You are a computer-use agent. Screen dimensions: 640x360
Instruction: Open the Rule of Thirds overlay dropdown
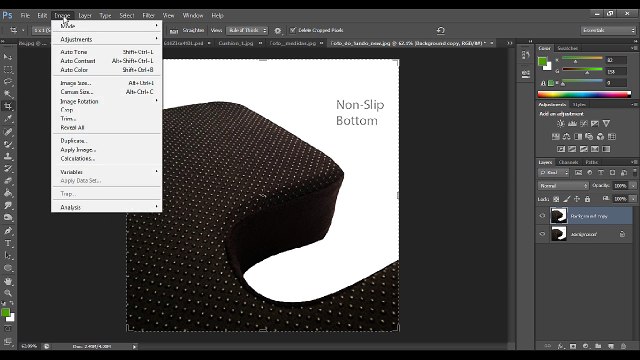(x=247, y=30)
